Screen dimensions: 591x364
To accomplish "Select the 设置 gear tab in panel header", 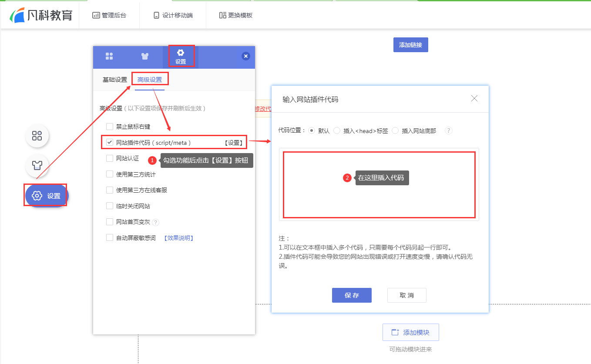I will pyautogui.click(x=181, y=57).
